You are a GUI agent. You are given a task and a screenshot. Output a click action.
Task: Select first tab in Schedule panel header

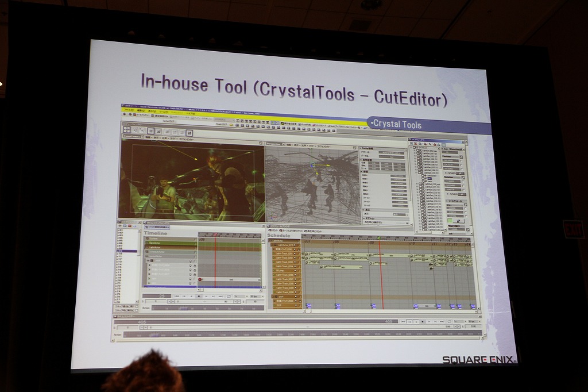click(273, 230)
